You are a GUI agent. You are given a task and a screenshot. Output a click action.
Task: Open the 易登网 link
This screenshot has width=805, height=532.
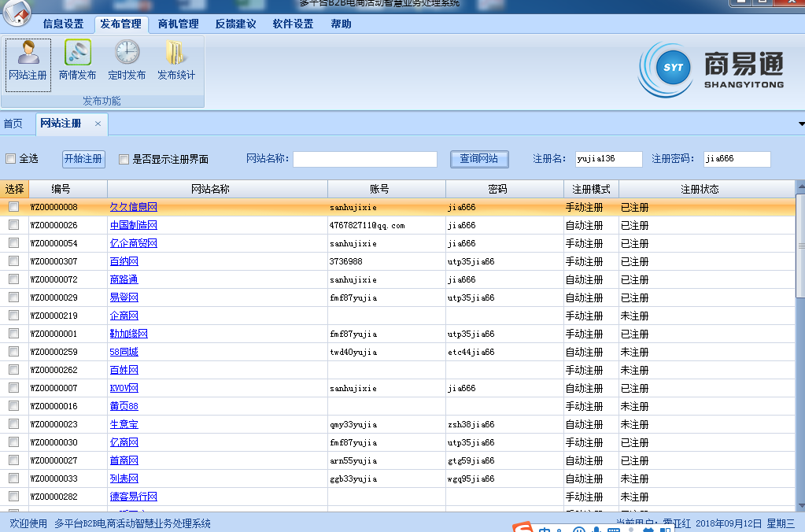pyautogui.click(x=124, y=297)
